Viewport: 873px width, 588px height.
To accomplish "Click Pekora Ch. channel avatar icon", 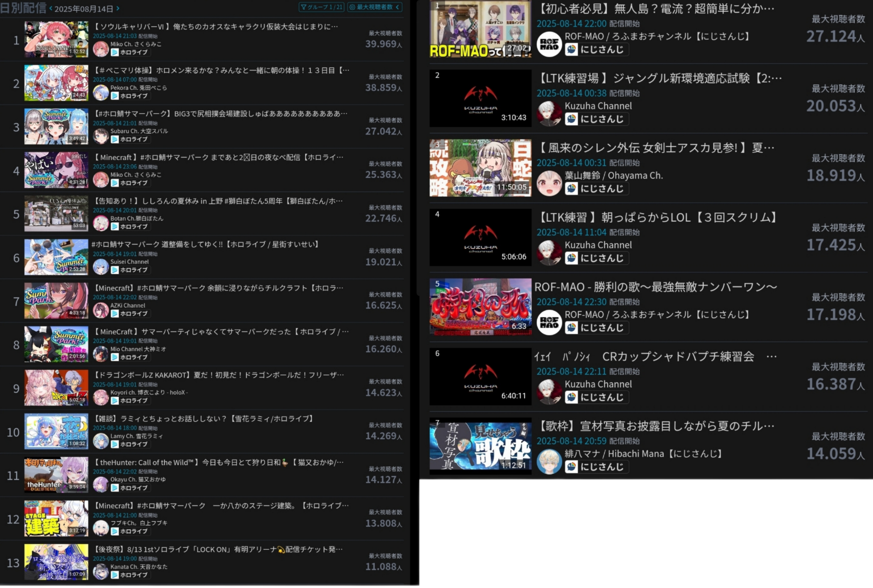I will 100,92.
